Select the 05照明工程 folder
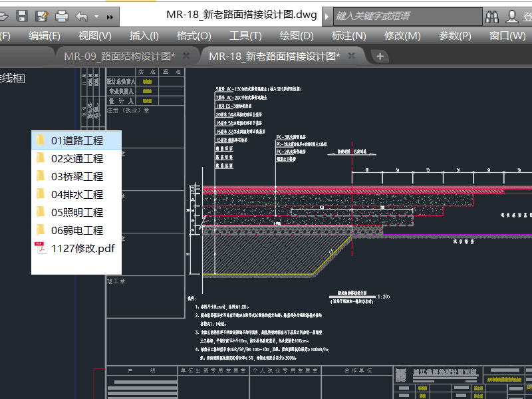 click(76, 212)
